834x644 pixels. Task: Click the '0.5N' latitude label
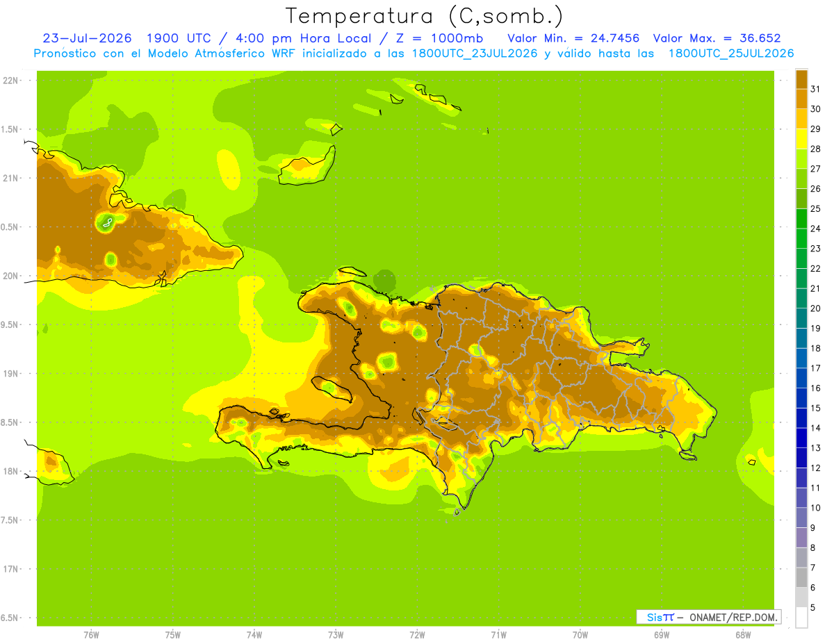click(10, 227)
